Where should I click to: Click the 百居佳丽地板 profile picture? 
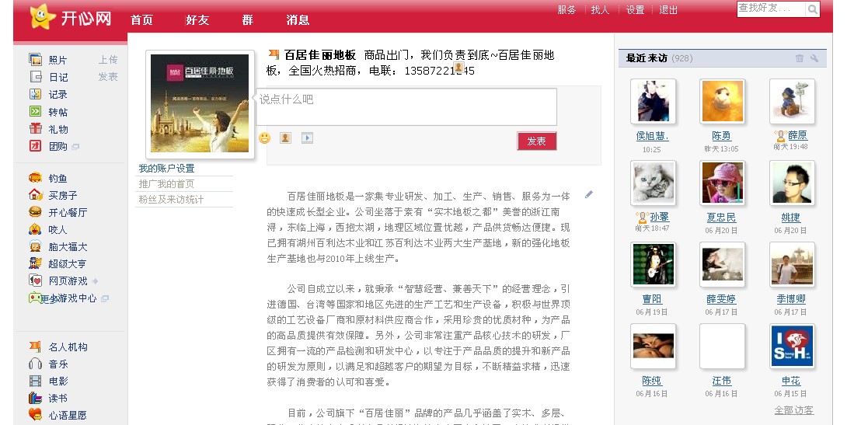(x=200, y=103)
